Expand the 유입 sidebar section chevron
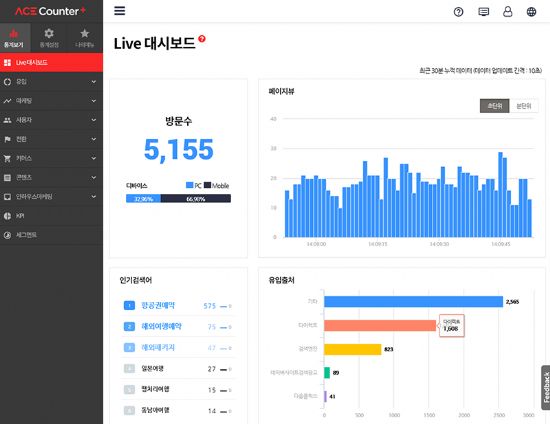Screen dimensions: 550x424 click(94, 82)
